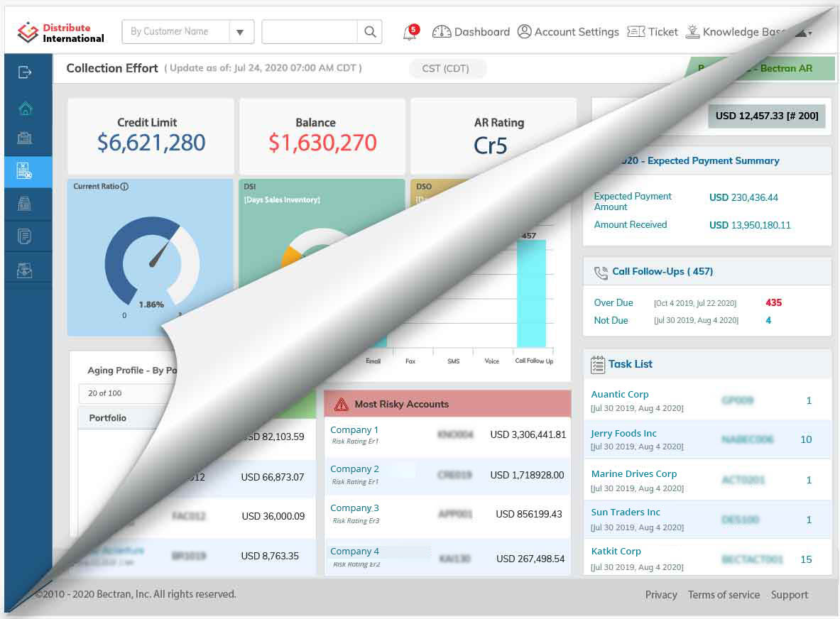The width and height of the screenshot is (840, 619).
Task: Open the Terms of service footer link
Action: click(x=724, y=595)
